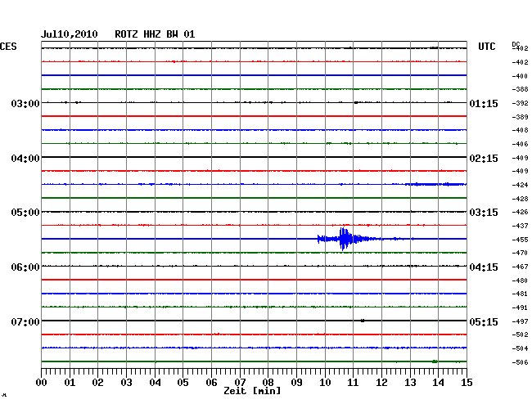
Task: Click the DC offset value -428
Action: (520, 199)
